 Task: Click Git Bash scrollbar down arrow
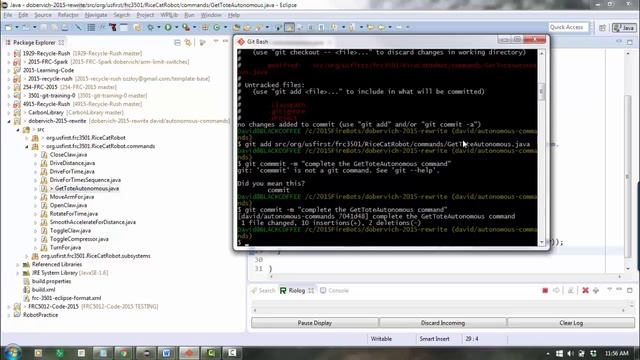(542, 242)
